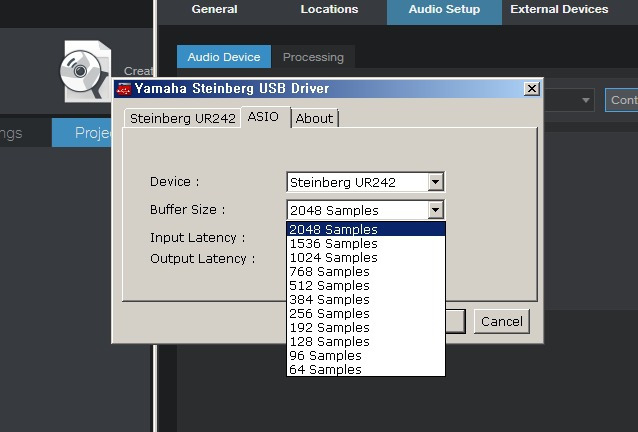Choose 384 Samples buffer size
This screenshot has height=432, width=638.
[365, 299]
